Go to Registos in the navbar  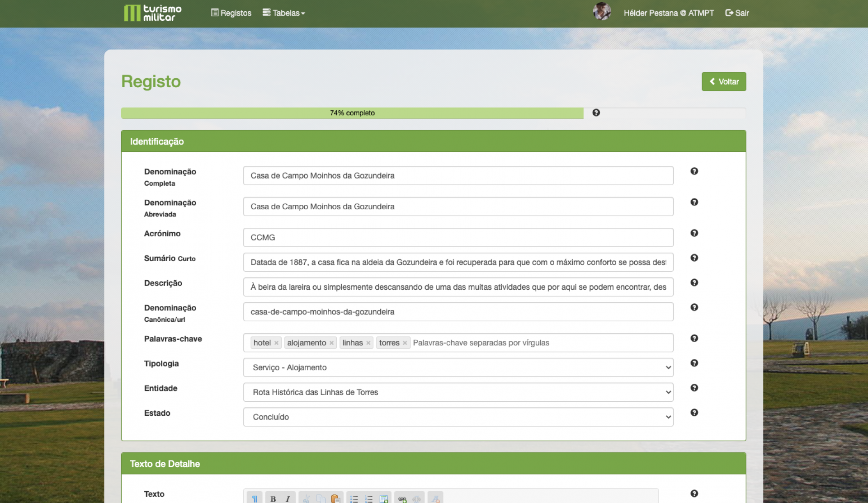coord(231,13)
